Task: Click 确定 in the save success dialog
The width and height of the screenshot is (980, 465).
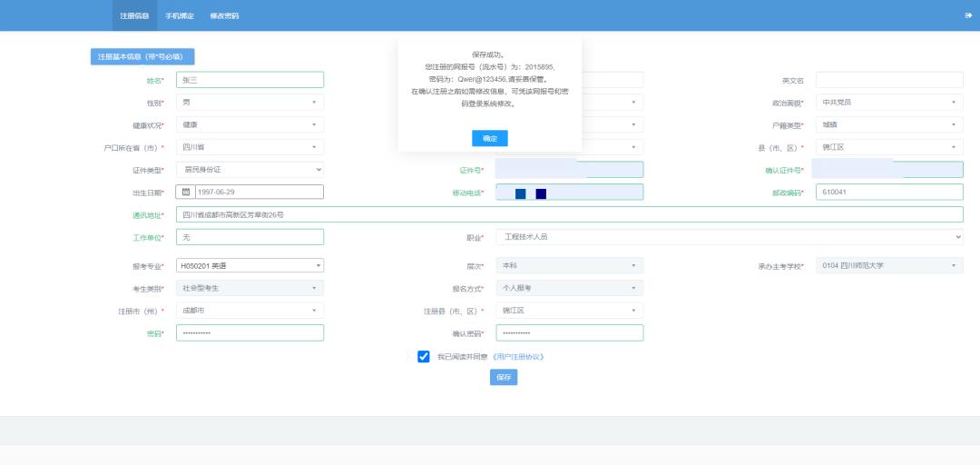Action: click(x=489, y=138)
